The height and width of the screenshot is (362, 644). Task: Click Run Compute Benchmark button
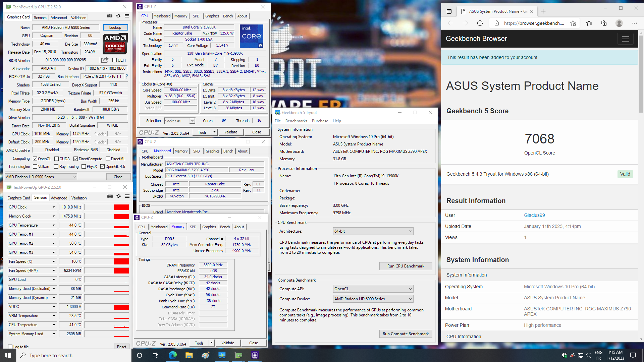click(406, 334)
